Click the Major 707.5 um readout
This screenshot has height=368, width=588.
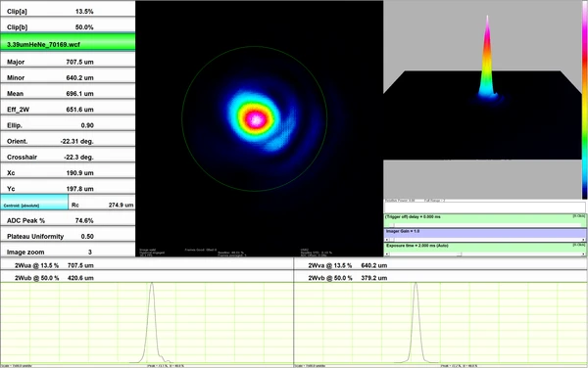(68, 62)
